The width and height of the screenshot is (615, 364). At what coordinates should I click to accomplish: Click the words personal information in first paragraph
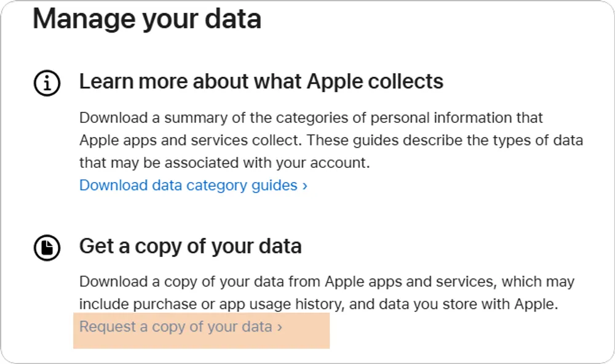(448, 117)
